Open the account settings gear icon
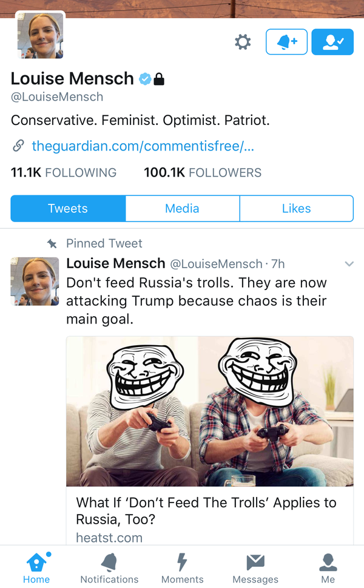This screenshot has width=364, height=588. 242,42
